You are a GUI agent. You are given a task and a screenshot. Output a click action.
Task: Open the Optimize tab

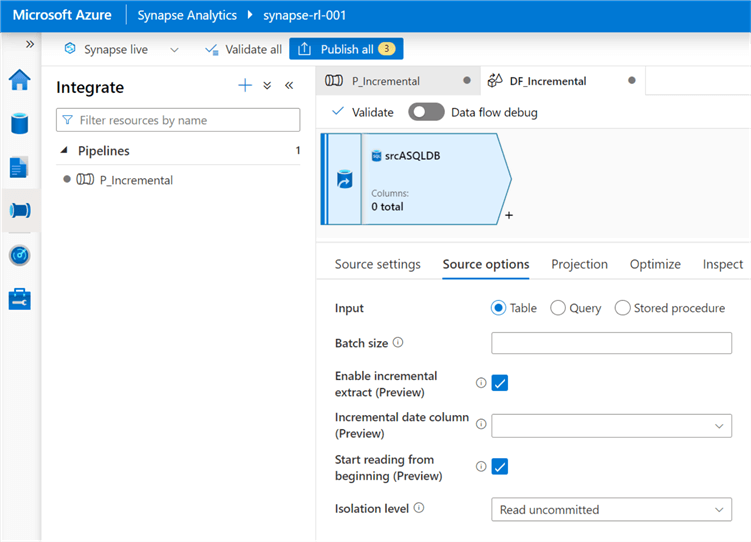tap(655, 264)
